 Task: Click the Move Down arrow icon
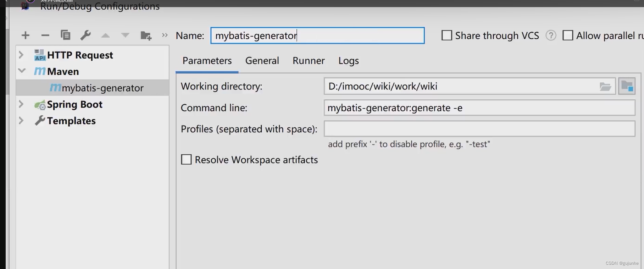tap(125, 35)
